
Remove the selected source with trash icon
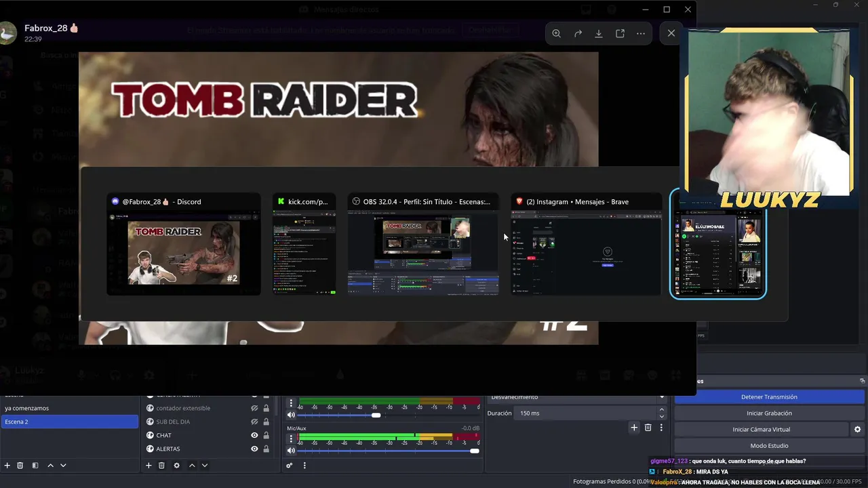(161, 466)
